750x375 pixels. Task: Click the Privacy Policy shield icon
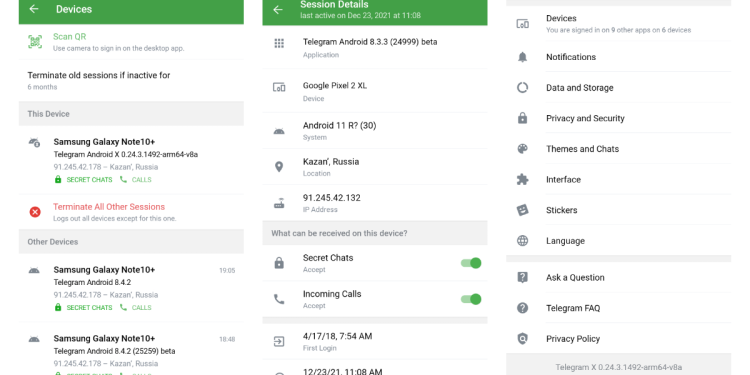click(x=522, y=339)
